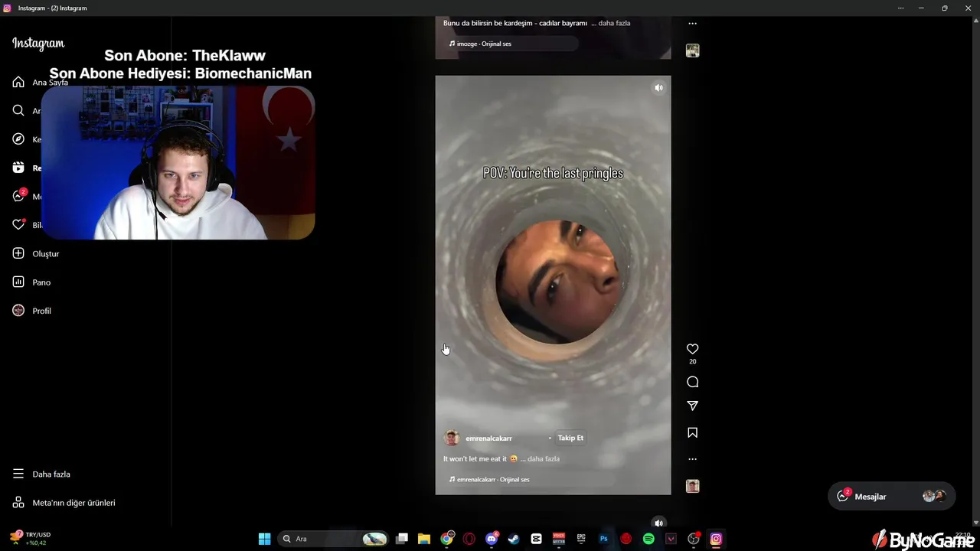This screenshot has width=980, height=551.
Task: Share the Pringles reel via paper plane
Action: 692,406
